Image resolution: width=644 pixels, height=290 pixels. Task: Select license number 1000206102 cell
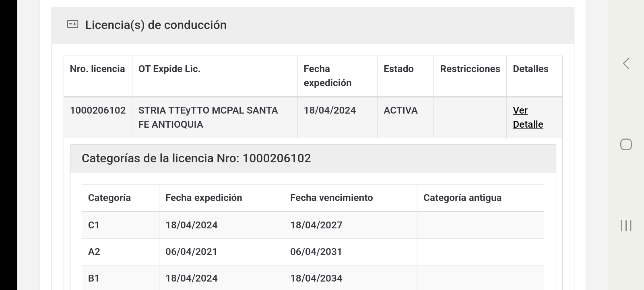pos(98,110)
